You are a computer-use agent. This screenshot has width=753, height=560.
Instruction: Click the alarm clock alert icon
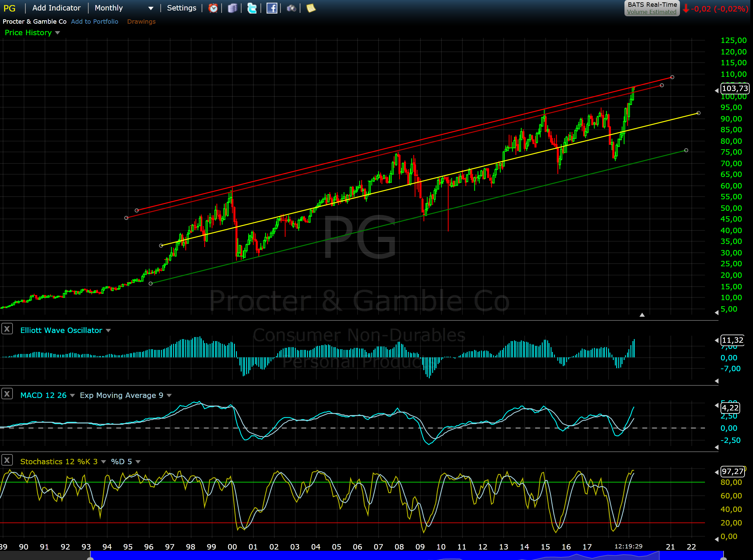[x=213, y=8]
